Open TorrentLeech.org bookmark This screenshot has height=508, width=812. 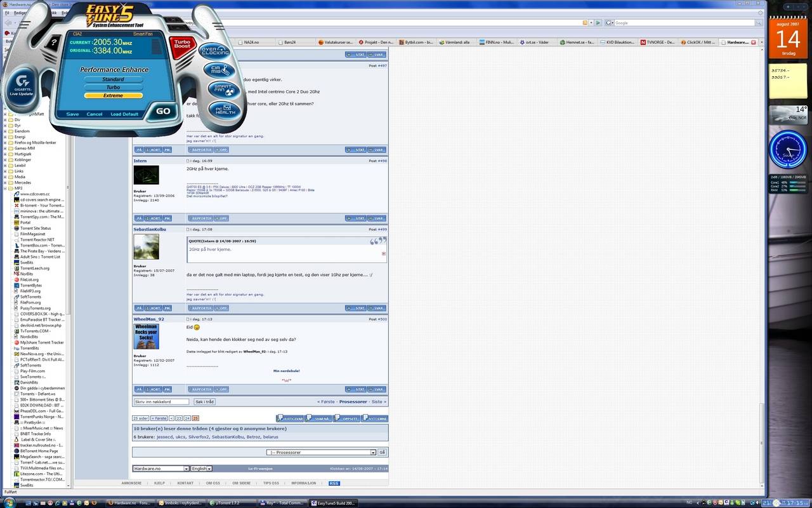[x=32, y=268]
